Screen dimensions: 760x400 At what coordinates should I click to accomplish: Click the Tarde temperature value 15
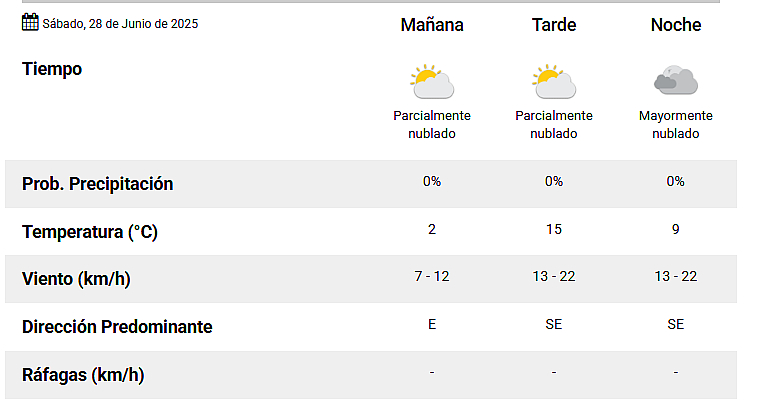(x=554, y=229)
